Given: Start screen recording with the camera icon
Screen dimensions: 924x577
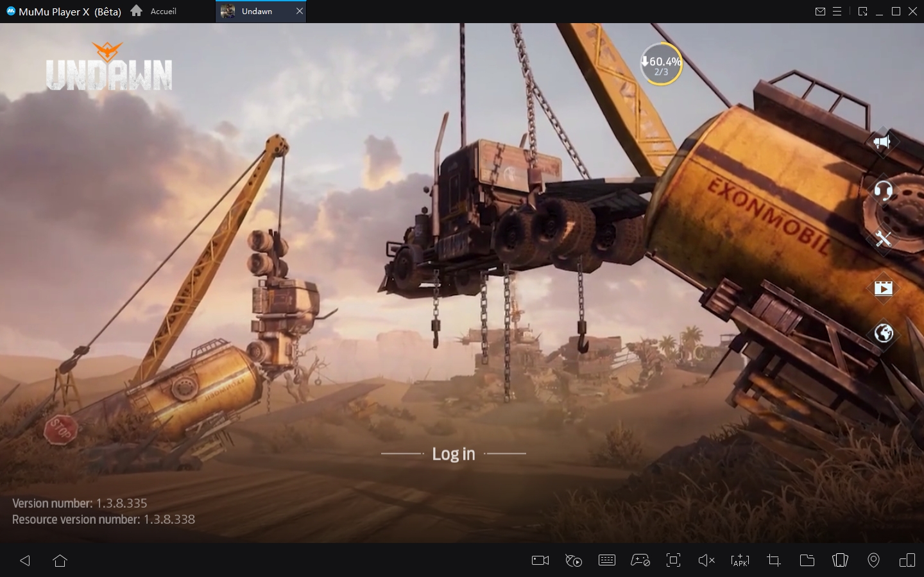Looking at the screenshot, I should tap(540, 560).
